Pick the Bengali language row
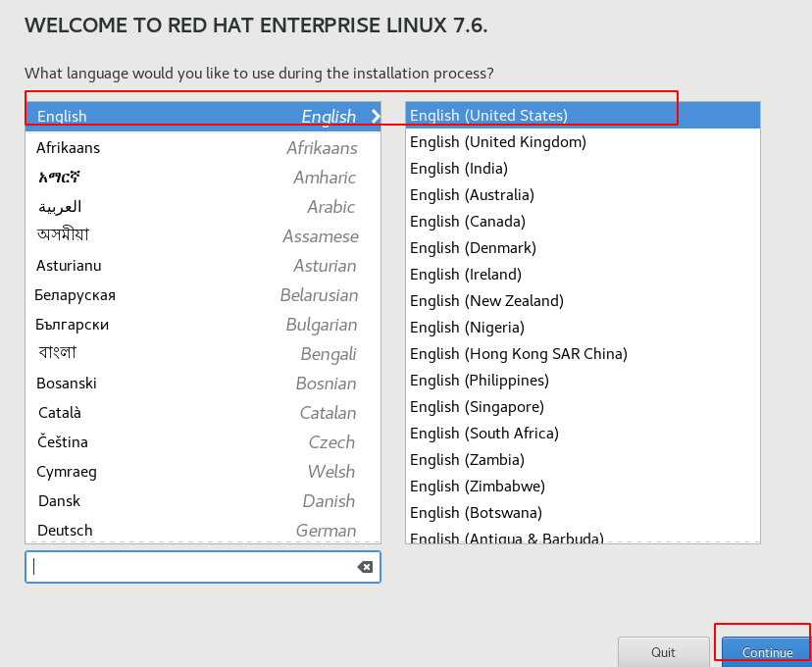The image size is (812, 667). pos(203,354)
